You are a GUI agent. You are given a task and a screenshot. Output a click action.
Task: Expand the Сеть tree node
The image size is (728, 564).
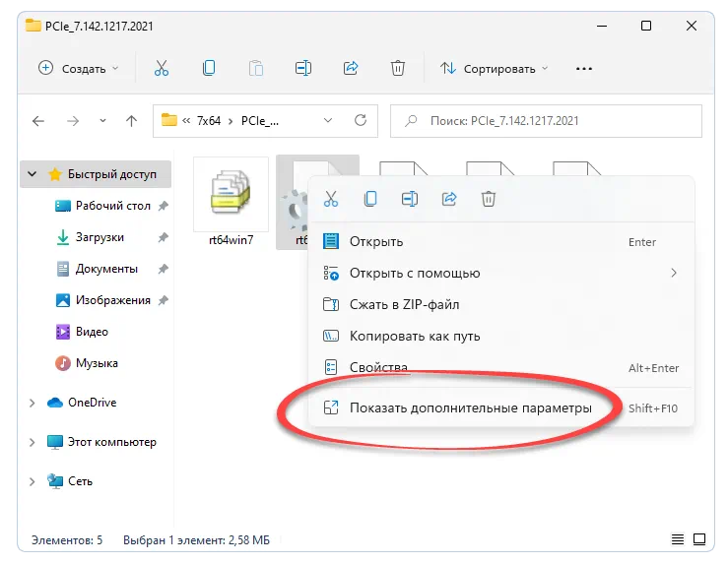click(33, 481)
